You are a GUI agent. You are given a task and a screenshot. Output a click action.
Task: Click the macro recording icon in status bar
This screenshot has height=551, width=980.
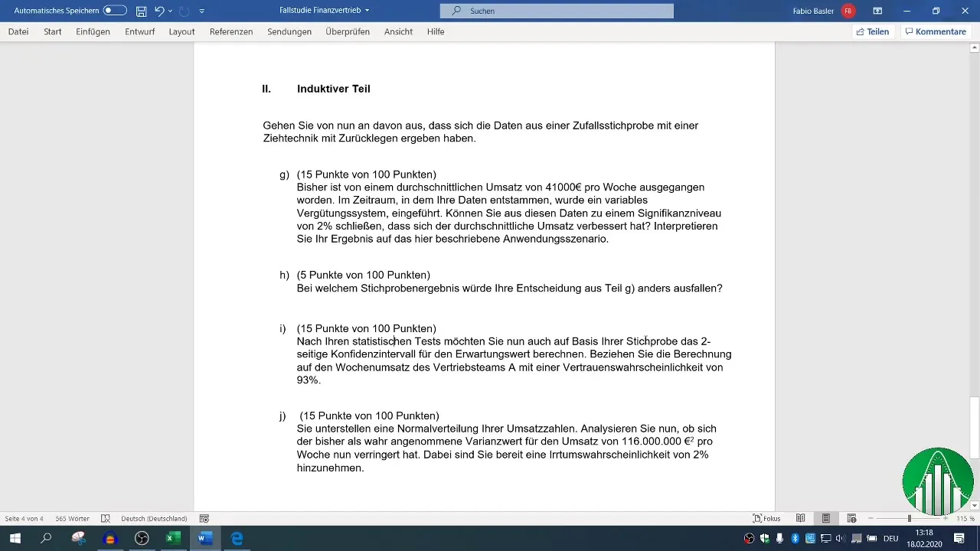coord(204,518)
